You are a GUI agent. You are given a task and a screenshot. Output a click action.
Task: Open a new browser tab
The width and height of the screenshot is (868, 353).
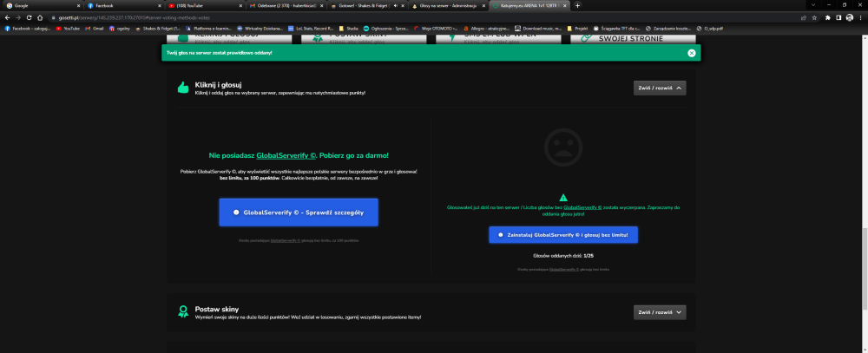pos(578,5)
